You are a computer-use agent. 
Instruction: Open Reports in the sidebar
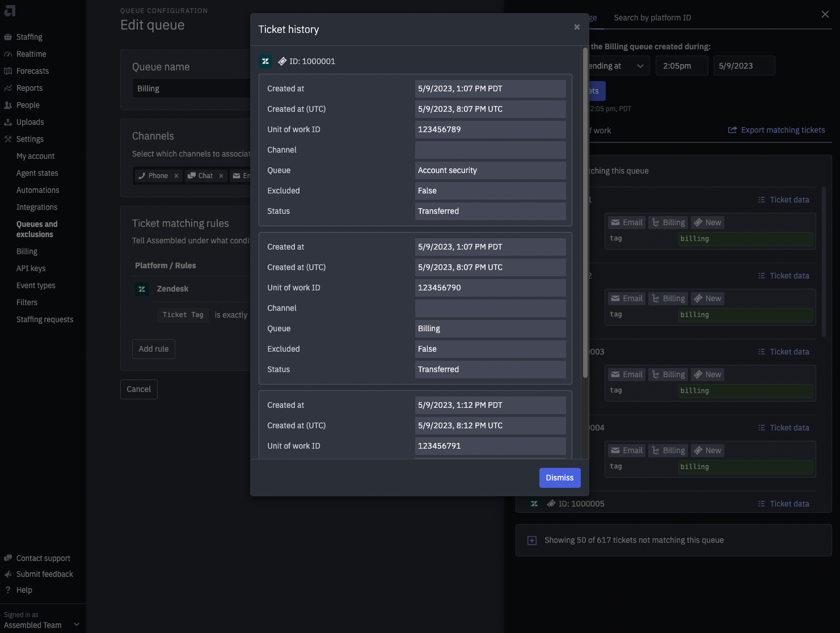tap(29, 88)
